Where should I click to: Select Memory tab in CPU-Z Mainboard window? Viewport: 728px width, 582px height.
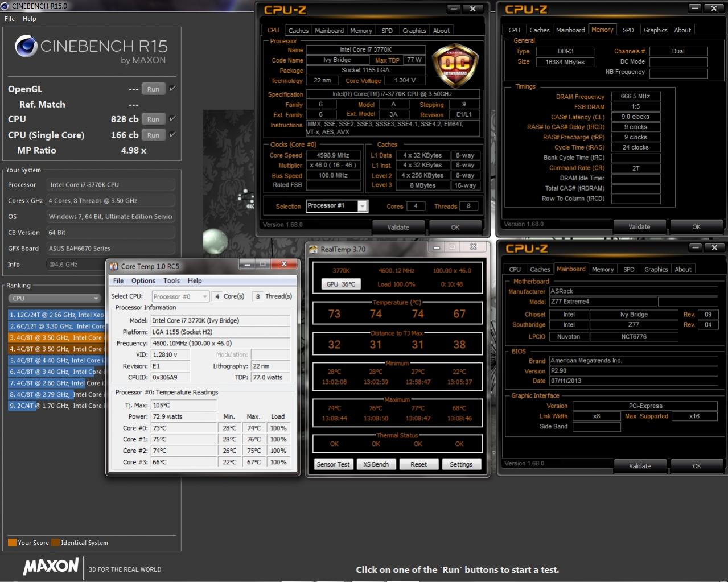(603, 270)
